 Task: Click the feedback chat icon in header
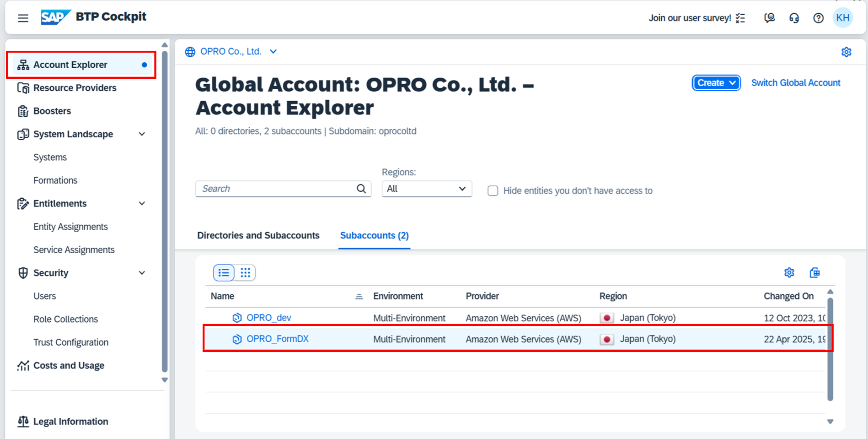point(769,18)
